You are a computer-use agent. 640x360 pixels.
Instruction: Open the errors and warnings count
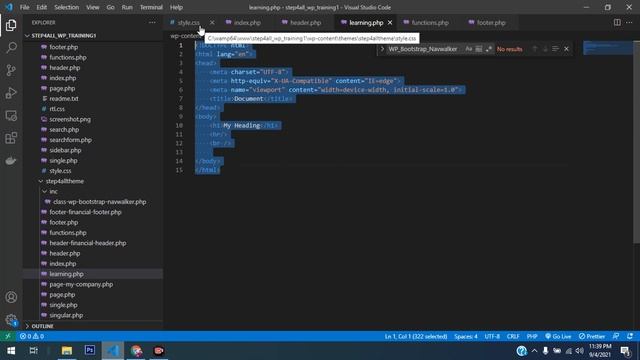coord(32,336)
